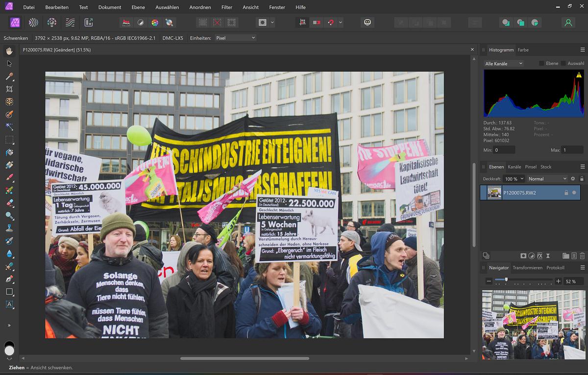The image size is (588, 375).
Task: Activate the Text tool in the toolbox
Action: coord(9,304)
